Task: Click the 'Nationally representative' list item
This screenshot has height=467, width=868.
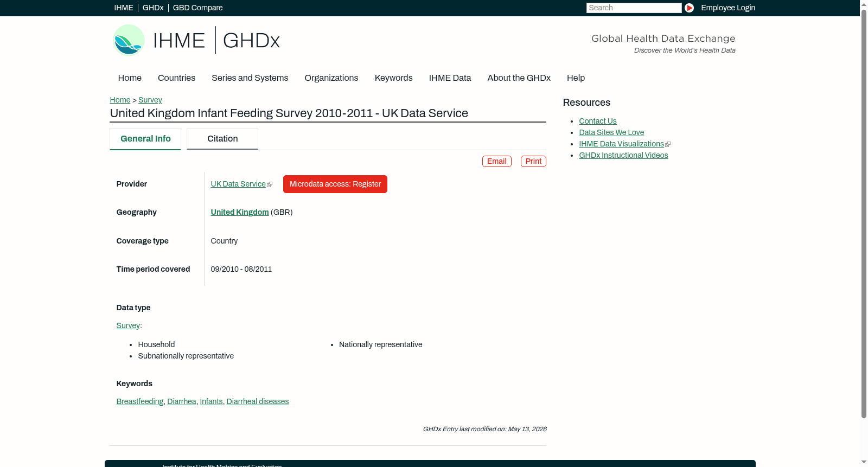Action: coord(381,344)
